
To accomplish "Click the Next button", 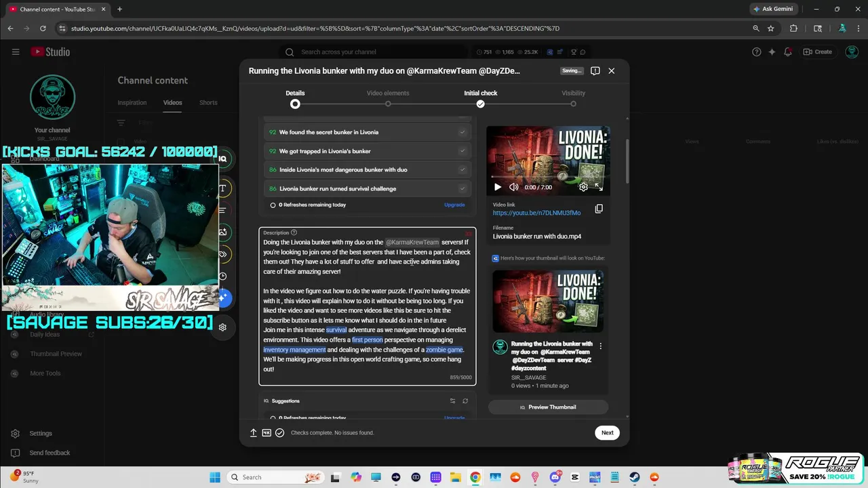I will [607, 432].
